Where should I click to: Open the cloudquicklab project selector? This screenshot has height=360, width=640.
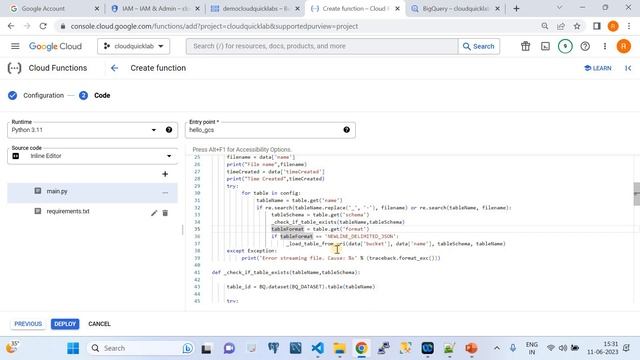(x=133, y=46)
